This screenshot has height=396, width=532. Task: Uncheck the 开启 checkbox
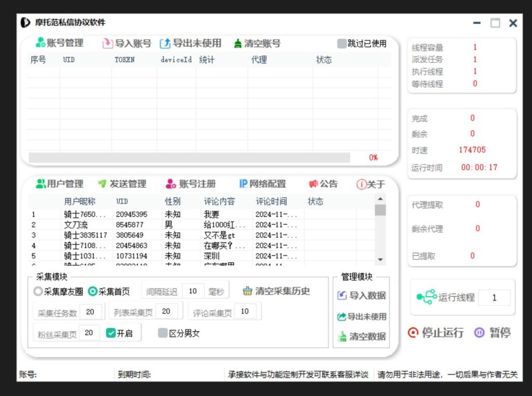click(111, 333)
